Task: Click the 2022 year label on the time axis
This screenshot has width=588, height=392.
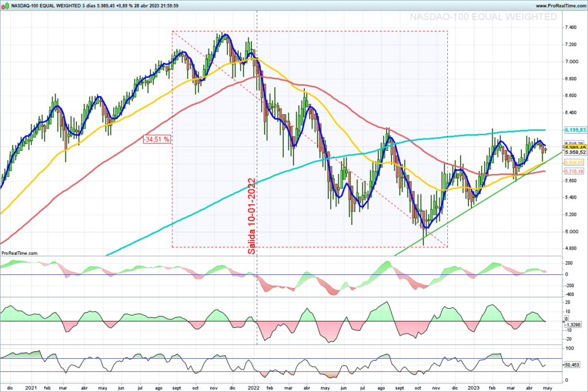Action: click(253, 388)
